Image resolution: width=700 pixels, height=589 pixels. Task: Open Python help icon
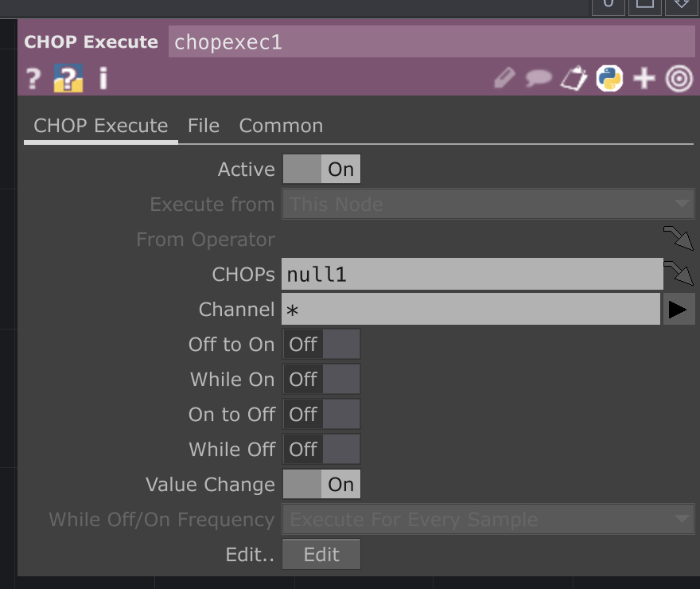tap(68, 78)
